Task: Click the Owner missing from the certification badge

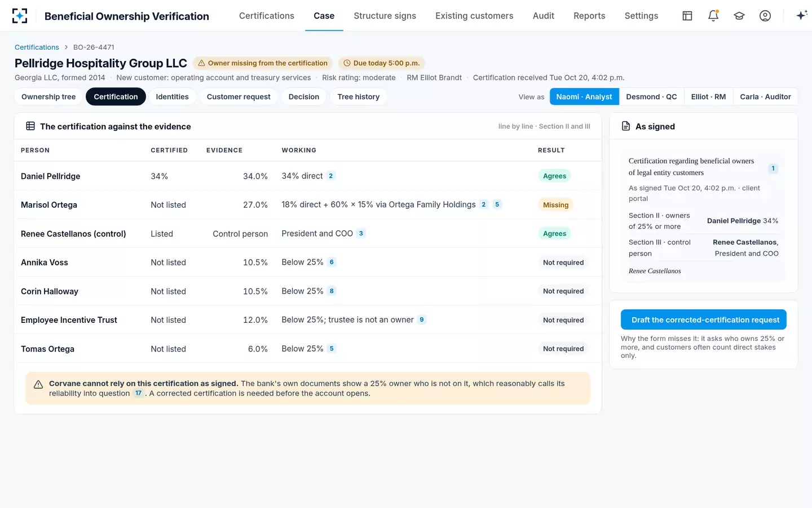Action: tap(263, 63)
